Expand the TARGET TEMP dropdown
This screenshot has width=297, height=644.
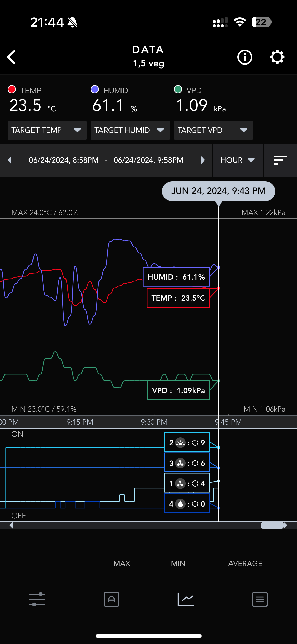pyautogui.click(x=47, y=130)
